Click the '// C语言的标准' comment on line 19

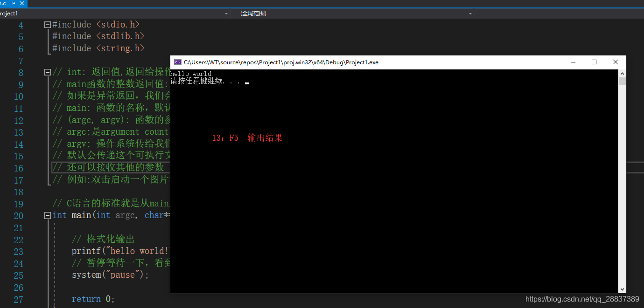[111, 204]
